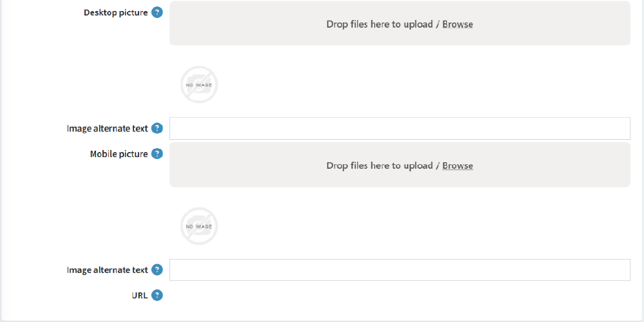
Task: Click the Mobile picture label
Action: point(119,154)
